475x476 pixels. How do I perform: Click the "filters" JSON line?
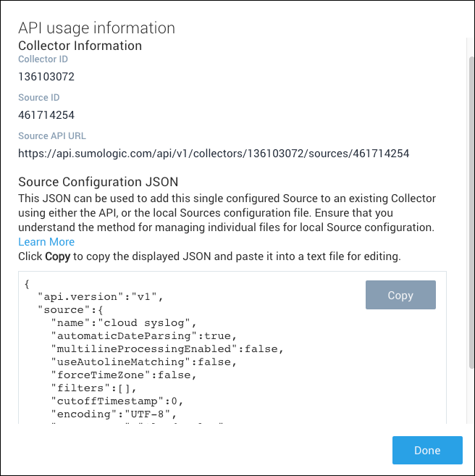pos(91,388)
